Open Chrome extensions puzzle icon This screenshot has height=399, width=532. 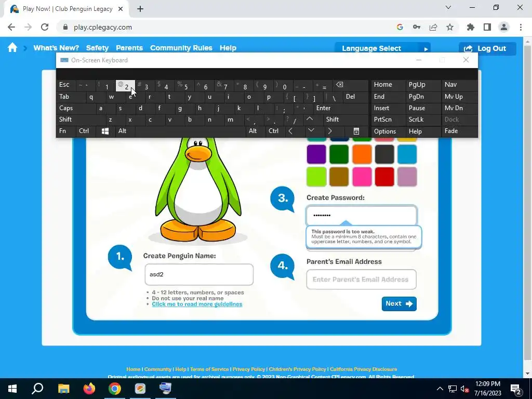pyautogui.click(x=470, y=27)
